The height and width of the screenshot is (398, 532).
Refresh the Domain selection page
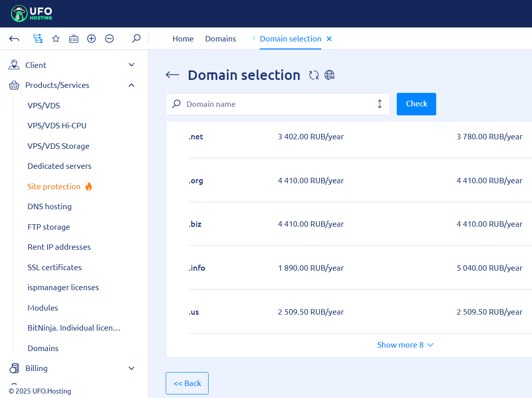click(x=313, y=75)
